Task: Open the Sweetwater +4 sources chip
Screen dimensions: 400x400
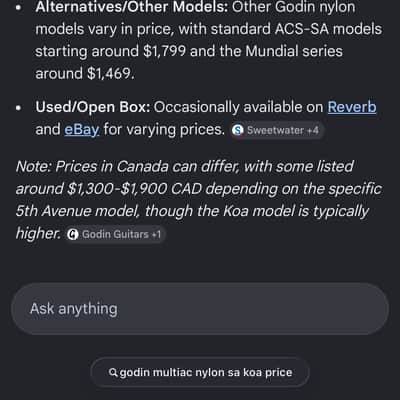Action: coord(276,130)
